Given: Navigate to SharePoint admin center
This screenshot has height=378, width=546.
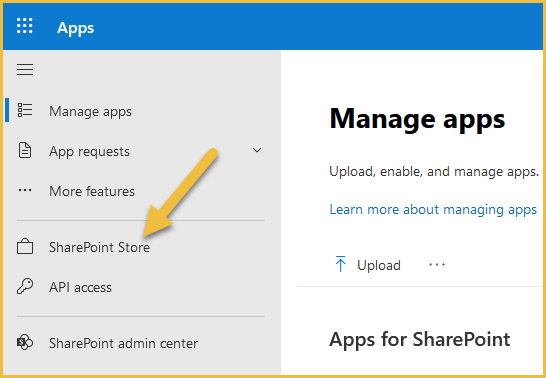Looking at the screenshot, I should (135, 343).
